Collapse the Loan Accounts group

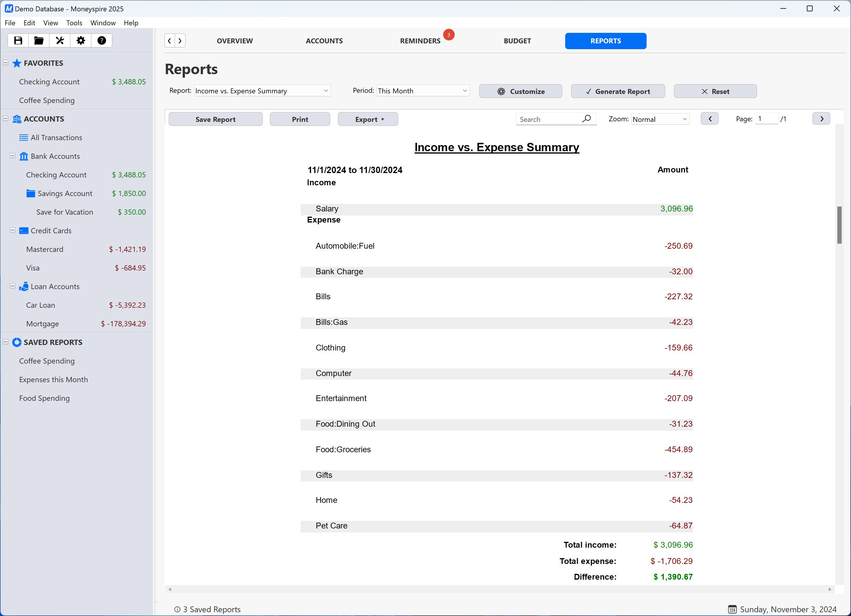(x=13, y=286)
